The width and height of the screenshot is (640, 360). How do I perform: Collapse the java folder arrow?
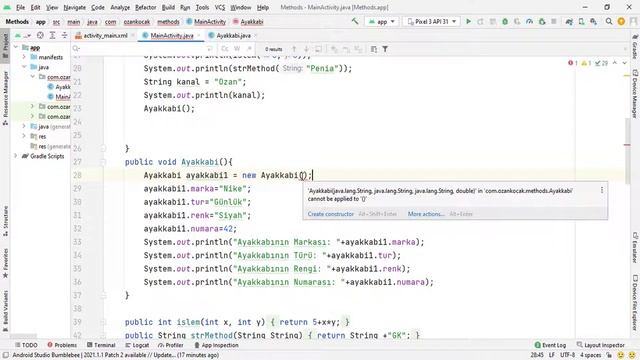coord(24,67)
